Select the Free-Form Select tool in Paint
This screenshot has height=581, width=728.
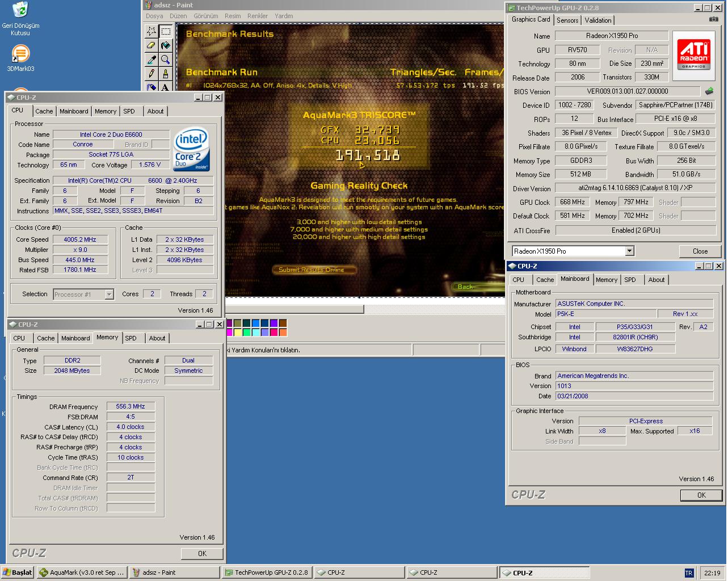pyautogui.click(x=152, y=31)
